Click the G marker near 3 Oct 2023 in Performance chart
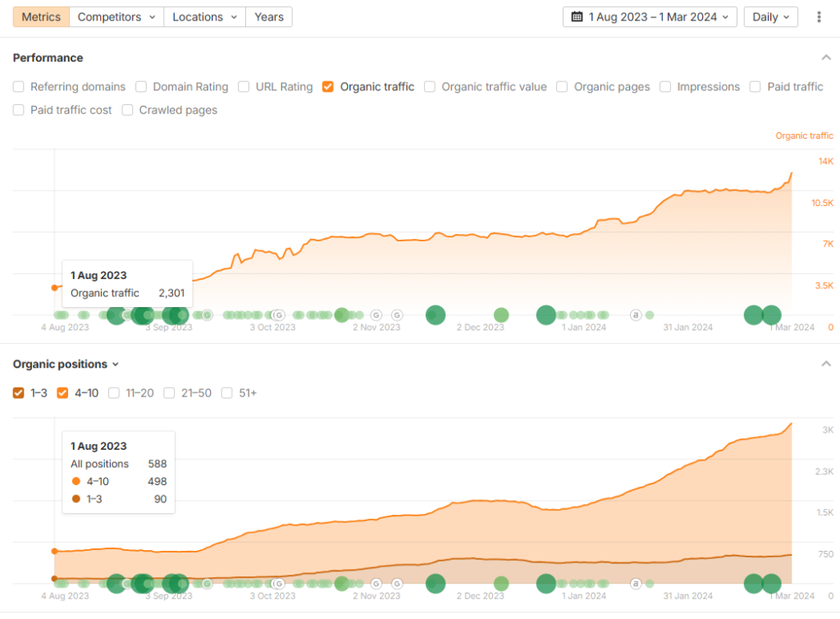This screenshot has height=619, width=840. tap(278, 314)
